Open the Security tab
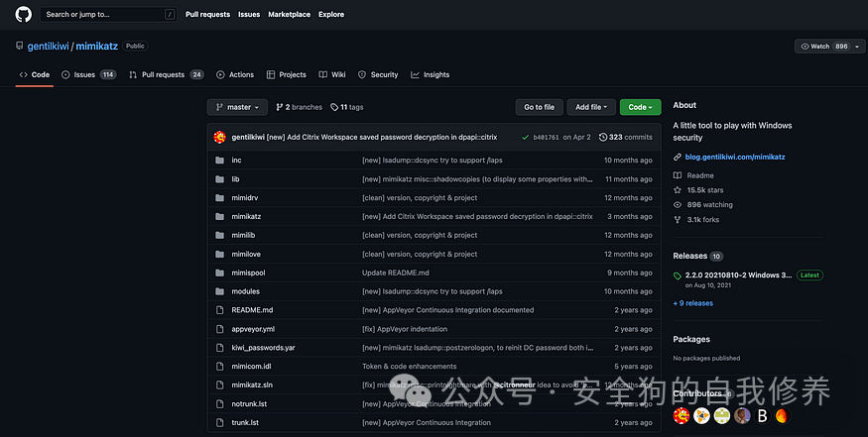 pyautogui.click(x=378, y=74)
